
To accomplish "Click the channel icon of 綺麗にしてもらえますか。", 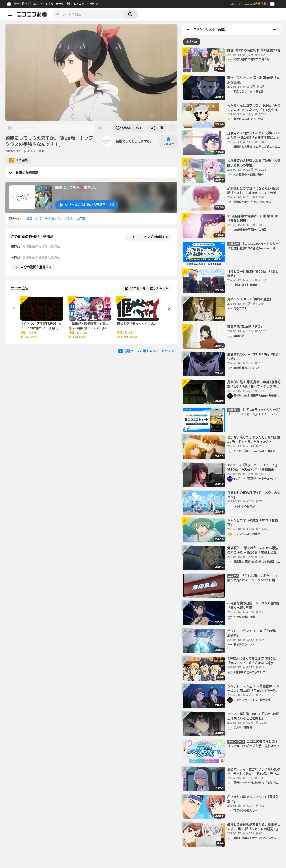I will coord(107,141).
